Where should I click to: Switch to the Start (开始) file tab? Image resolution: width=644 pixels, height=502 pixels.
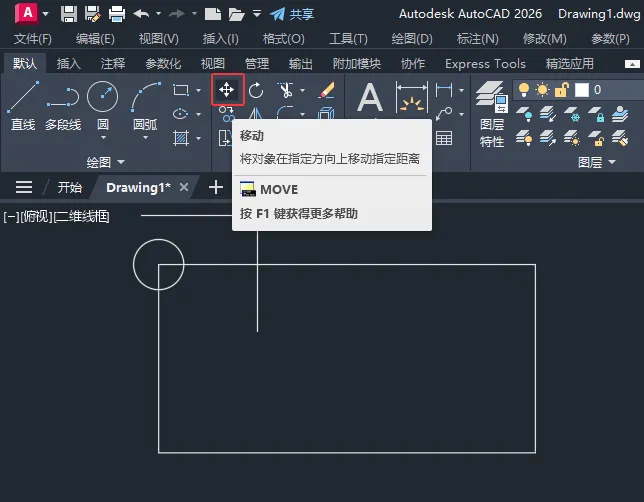pos(69,188)
